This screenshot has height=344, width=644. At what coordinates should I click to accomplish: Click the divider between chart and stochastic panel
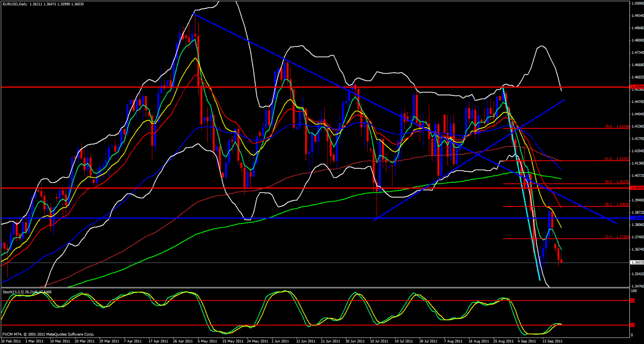coord(314,288)
